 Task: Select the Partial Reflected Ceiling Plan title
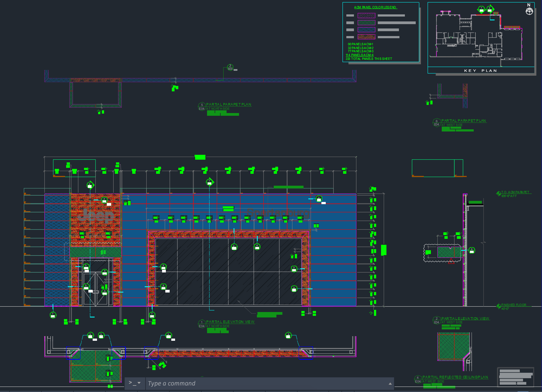[455, 377]
